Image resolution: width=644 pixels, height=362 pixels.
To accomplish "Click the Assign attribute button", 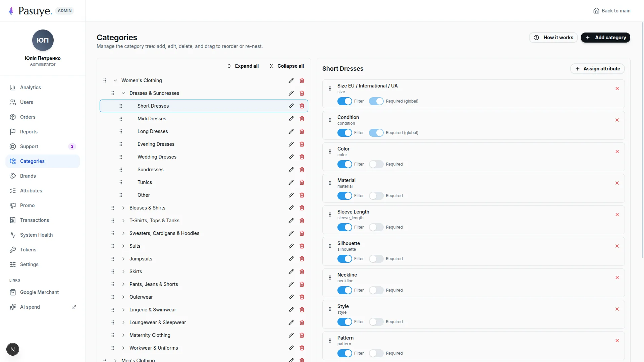I will click(597, 69).
